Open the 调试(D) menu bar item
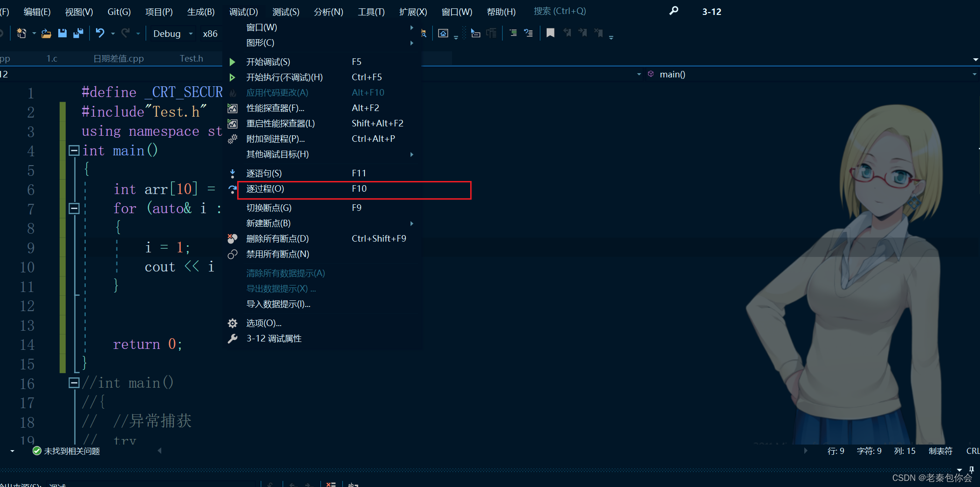 click(244, 12)
